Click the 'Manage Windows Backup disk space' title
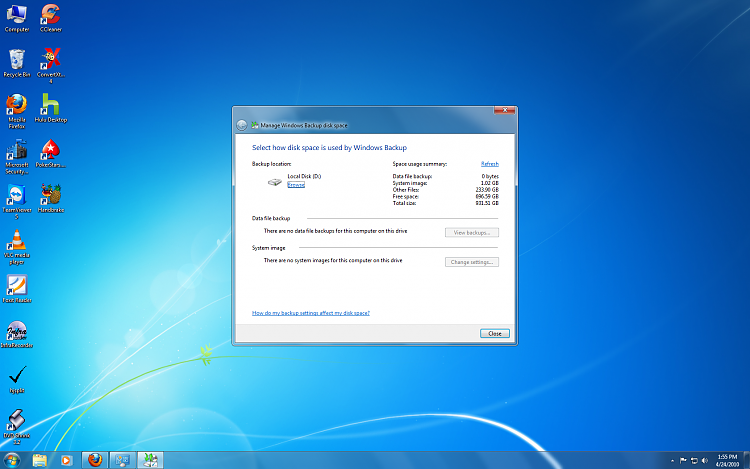Viewport: 750px width, 469px height. 304,125
